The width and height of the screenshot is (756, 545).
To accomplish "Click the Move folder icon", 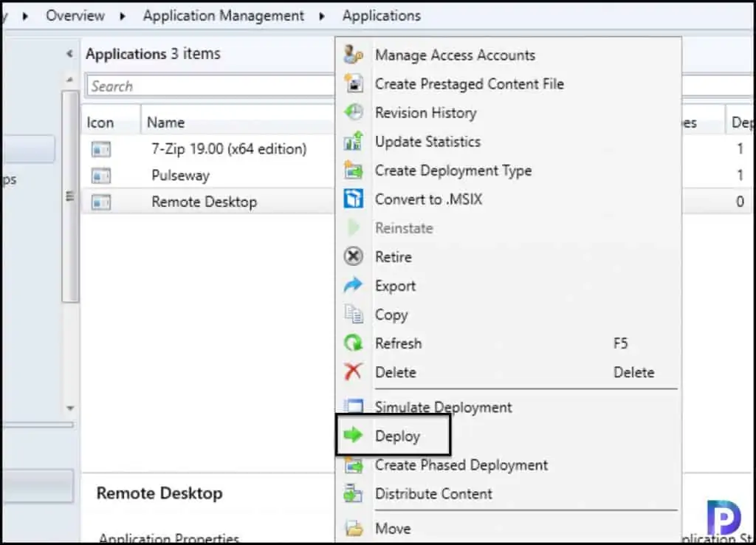I will click(354, 527).
